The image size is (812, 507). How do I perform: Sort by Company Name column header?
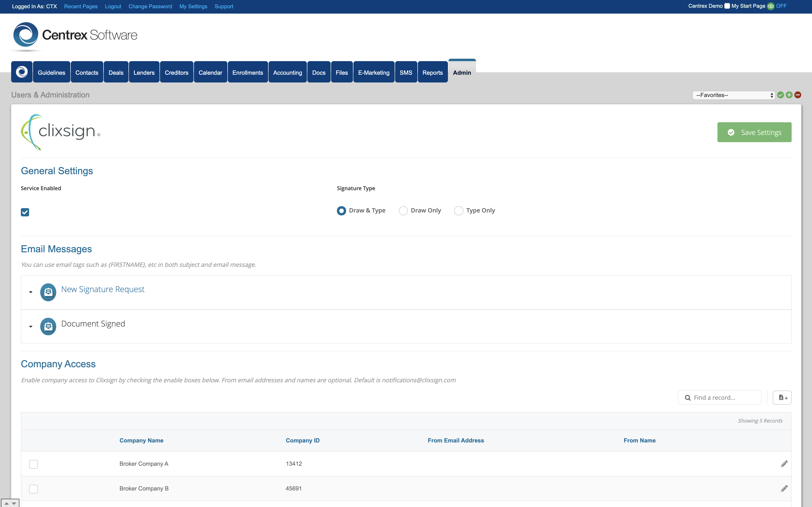[141, 440]
